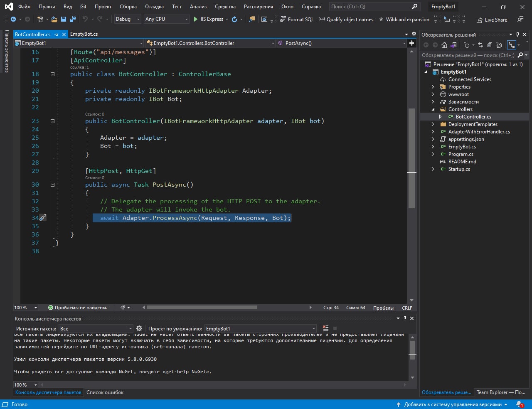Toggle Show All Files in Solution Explorer
The height and width of the screenshot is (409, 532).
pos(499,45)
